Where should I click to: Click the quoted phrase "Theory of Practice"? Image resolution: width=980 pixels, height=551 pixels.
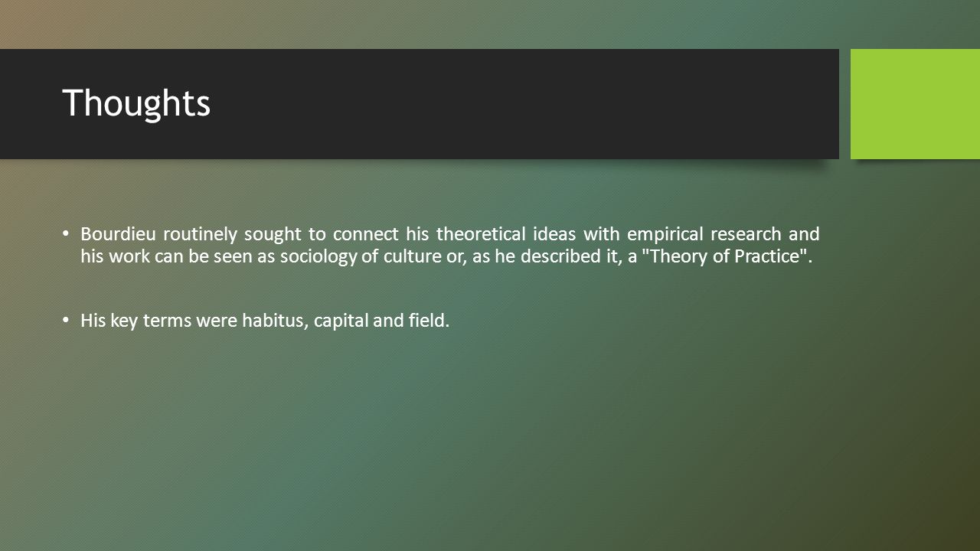point(724,256)
